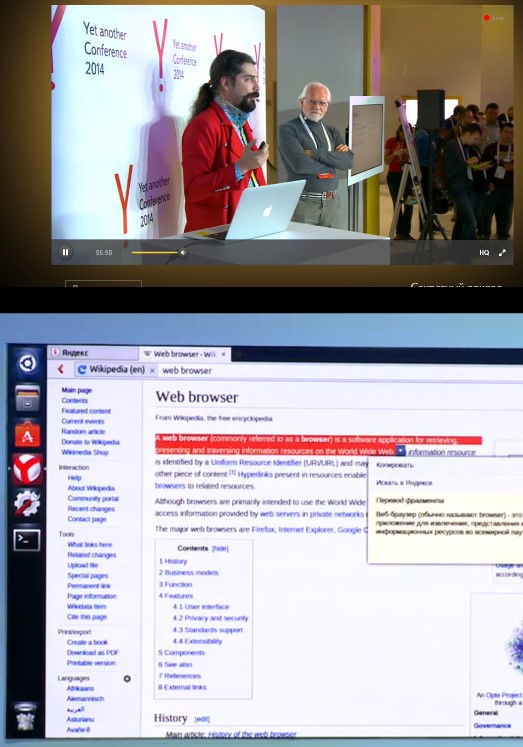Adjust the video volume slider
This screenshot has width=523, height=747.
[x=155, y=252]
